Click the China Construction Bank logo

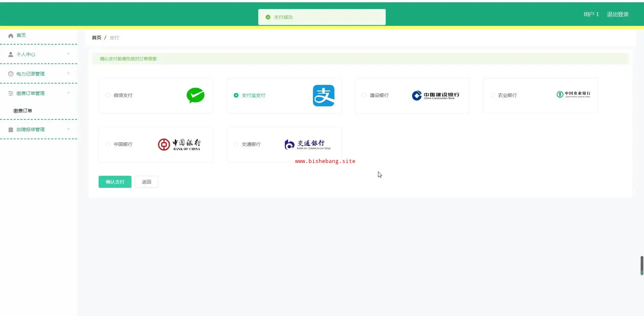(x=436, y=96)
